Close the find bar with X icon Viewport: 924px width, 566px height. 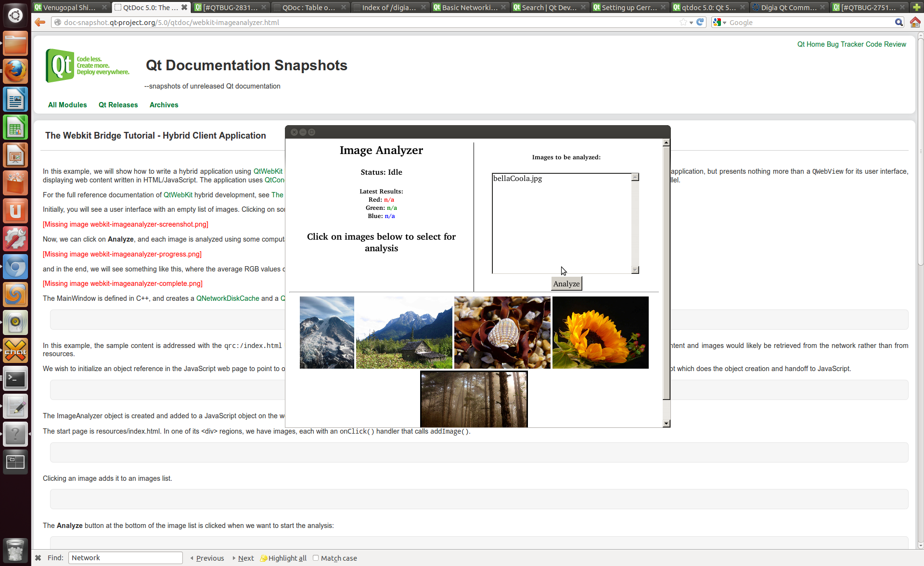38,558
